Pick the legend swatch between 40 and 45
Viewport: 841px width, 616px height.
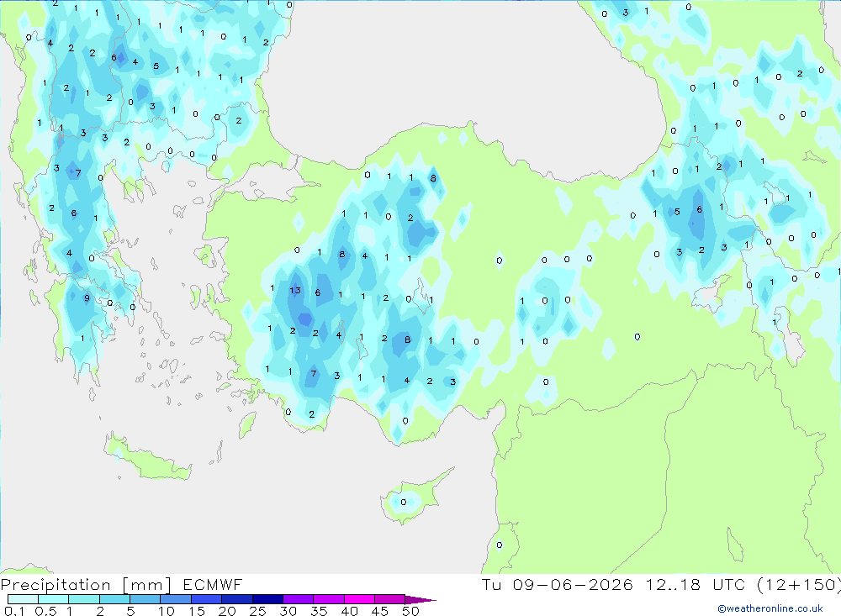(x=359, y=599)
